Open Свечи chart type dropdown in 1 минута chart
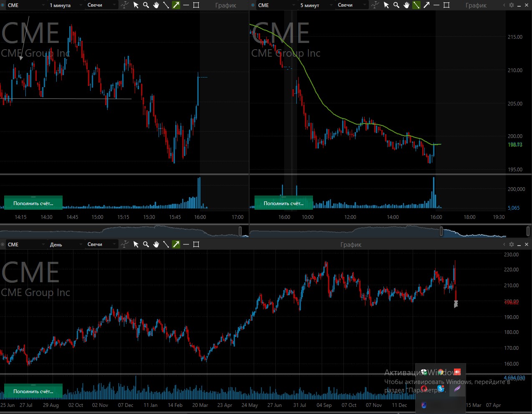The height and width of the screenshot is (414, 532). (x=101, y=5)
